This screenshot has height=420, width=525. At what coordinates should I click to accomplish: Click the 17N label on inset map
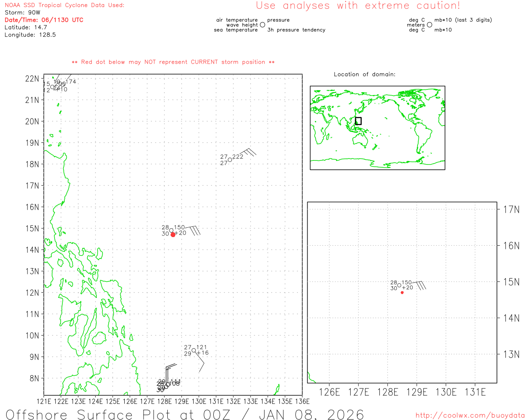point(511,210)
